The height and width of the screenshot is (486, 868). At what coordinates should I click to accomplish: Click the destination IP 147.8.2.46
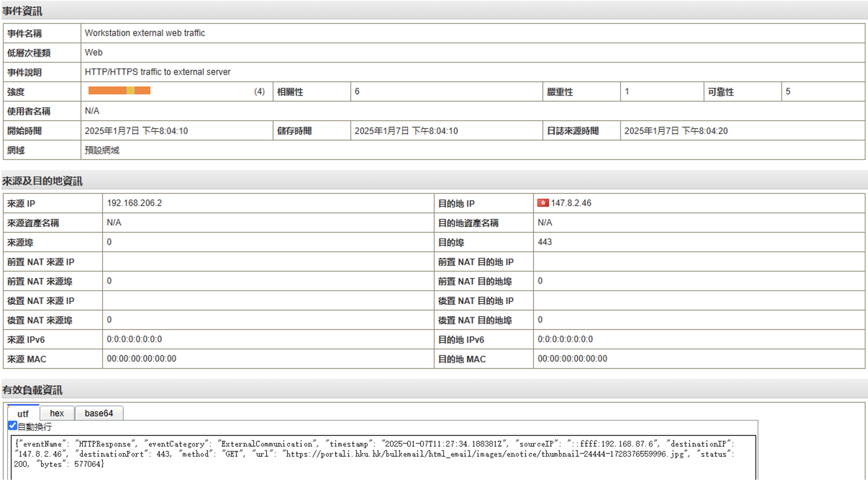click(x=571, y=203)
